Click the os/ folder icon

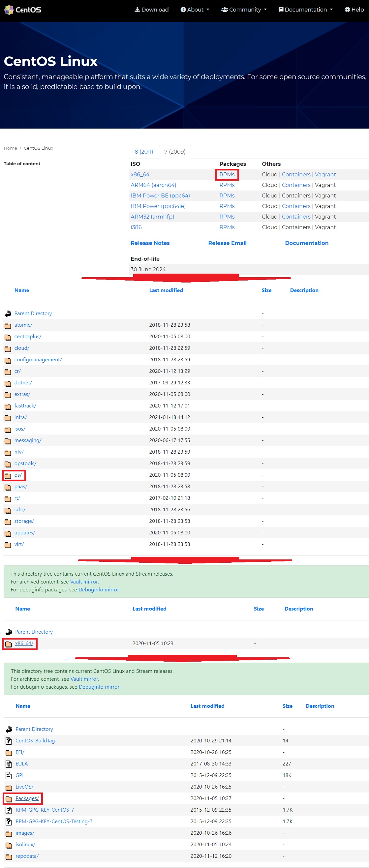[8, 475]
